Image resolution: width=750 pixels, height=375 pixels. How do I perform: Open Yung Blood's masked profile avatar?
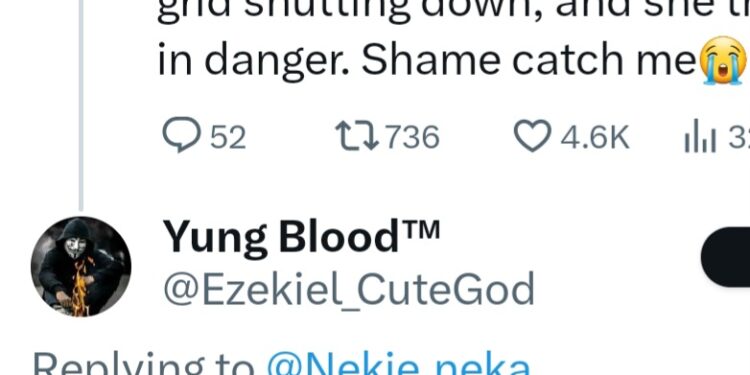[81, 267]
